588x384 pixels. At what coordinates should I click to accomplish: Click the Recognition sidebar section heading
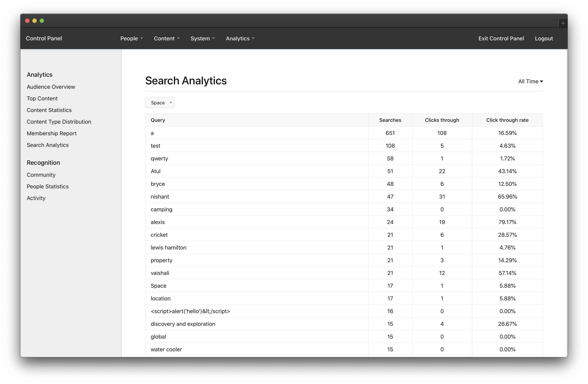tap(43, 163)
